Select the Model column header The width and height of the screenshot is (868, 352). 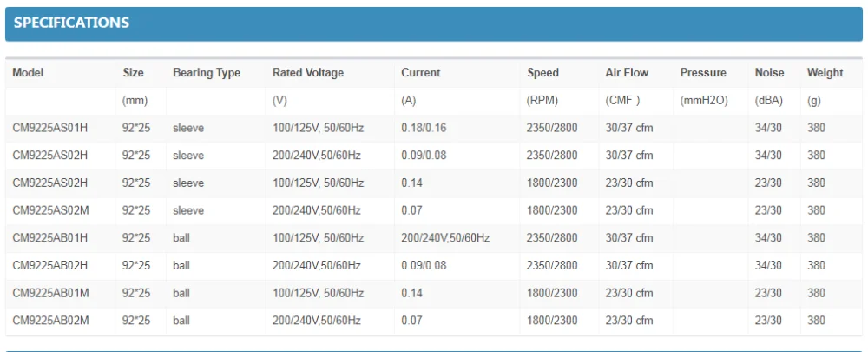28,73
